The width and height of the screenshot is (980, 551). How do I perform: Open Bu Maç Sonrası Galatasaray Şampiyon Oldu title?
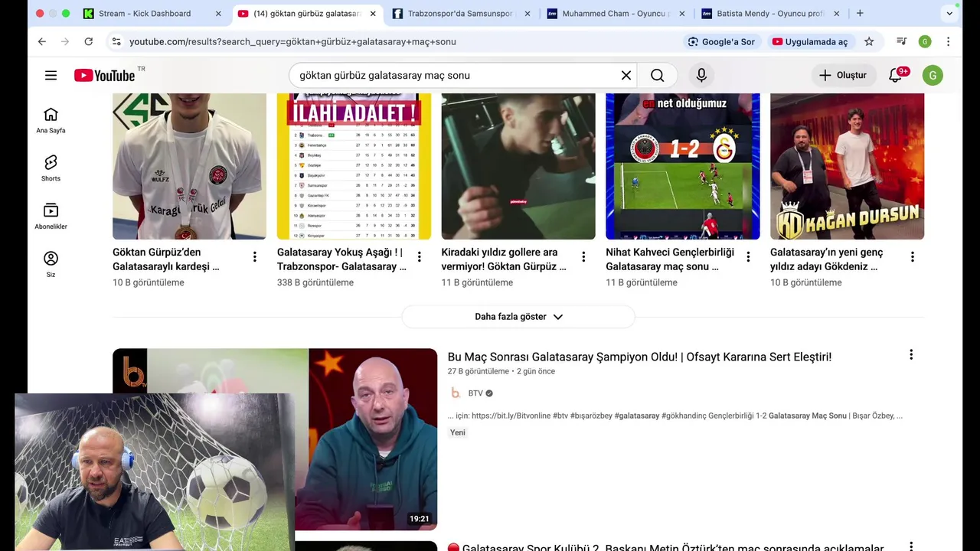point(639,357)
